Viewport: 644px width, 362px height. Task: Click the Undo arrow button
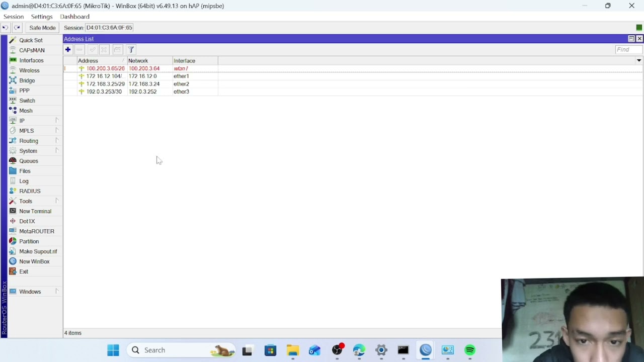5,28
